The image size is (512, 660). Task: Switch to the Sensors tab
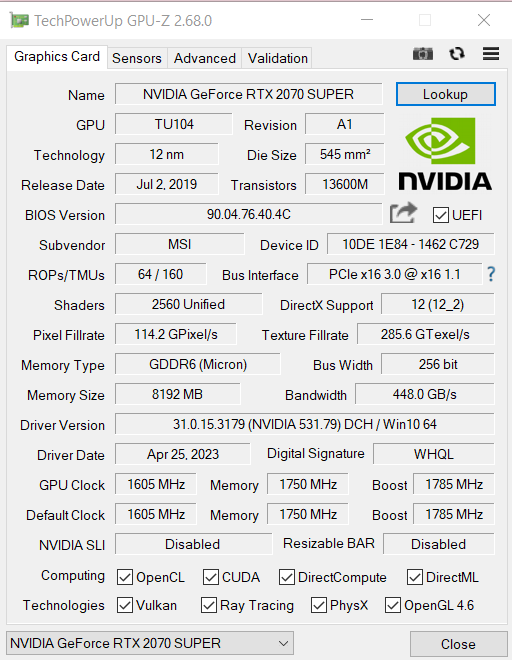pyautogui.click(x=137, y=58)
